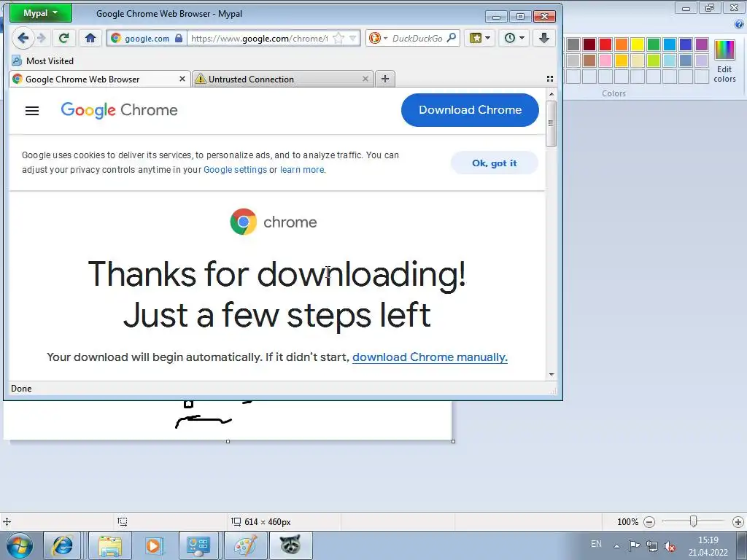The width and height of the screenshot is (747, 560).
Task: Click the Paint zoom in plus button
Action: tap(738, 522)
